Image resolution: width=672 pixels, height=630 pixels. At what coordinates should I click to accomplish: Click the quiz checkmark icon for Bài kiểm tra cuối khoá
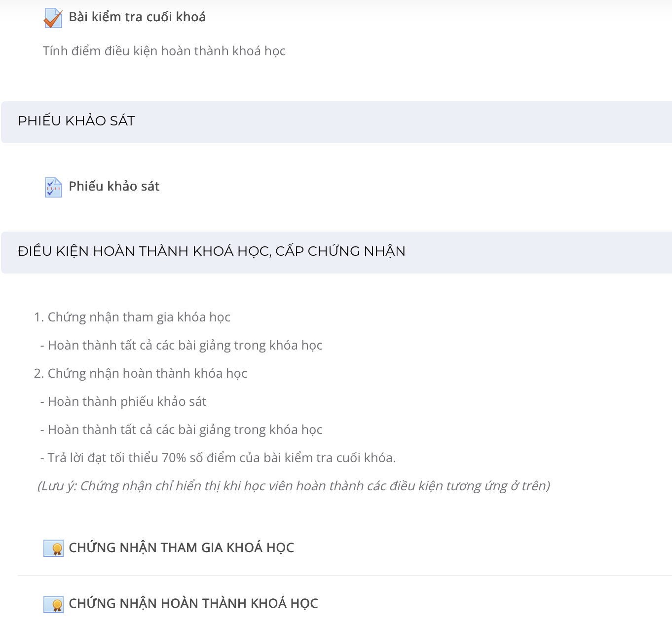(53, 18)
